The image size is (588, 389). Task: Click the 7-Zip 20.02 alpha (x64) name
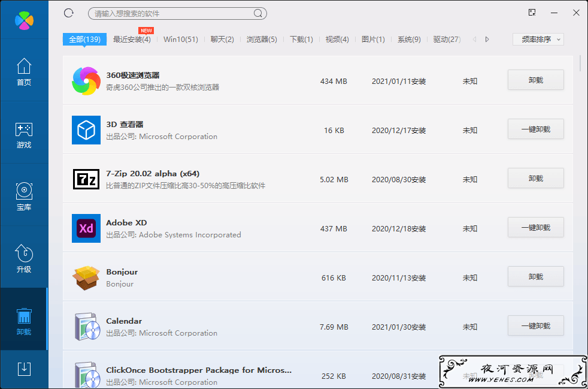point(153,173)
